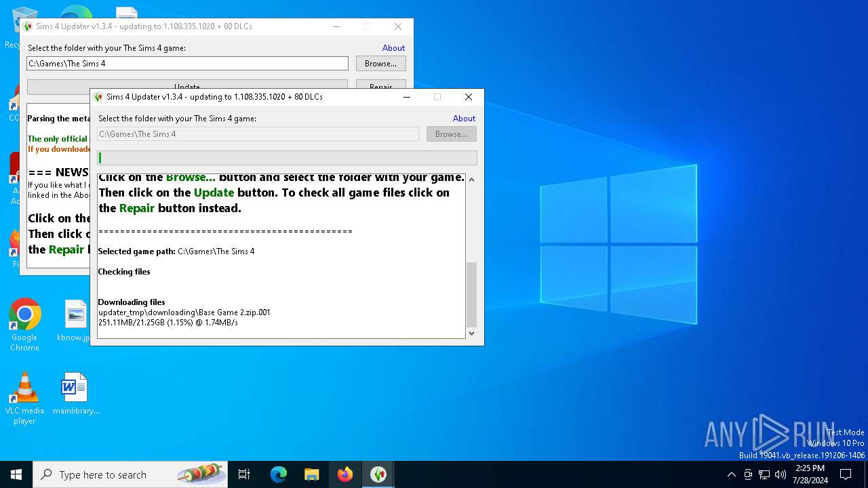Select the mainlibrary Word document icon
Viewport: 868px width, 488px height.
(75, 394)
